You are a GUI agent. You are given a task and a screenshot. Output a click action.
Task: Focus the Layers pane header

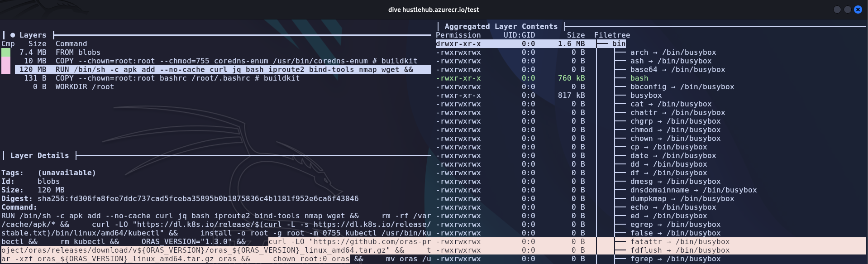tap(33, 35)
